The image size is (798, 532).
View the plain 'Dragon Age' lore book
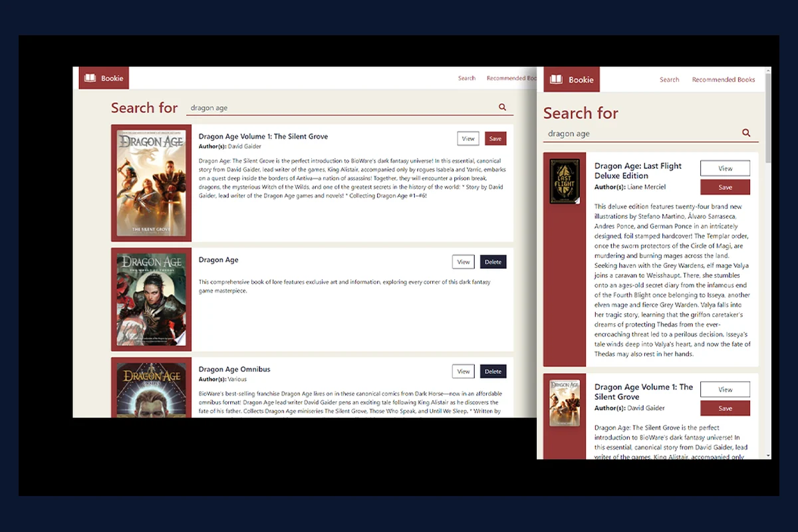[x=463, y=262]
